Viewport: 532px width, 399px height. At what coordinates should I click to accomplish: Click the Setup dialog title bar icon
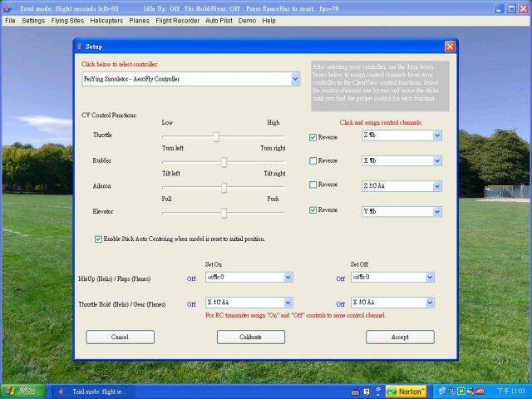coord(80,47)
